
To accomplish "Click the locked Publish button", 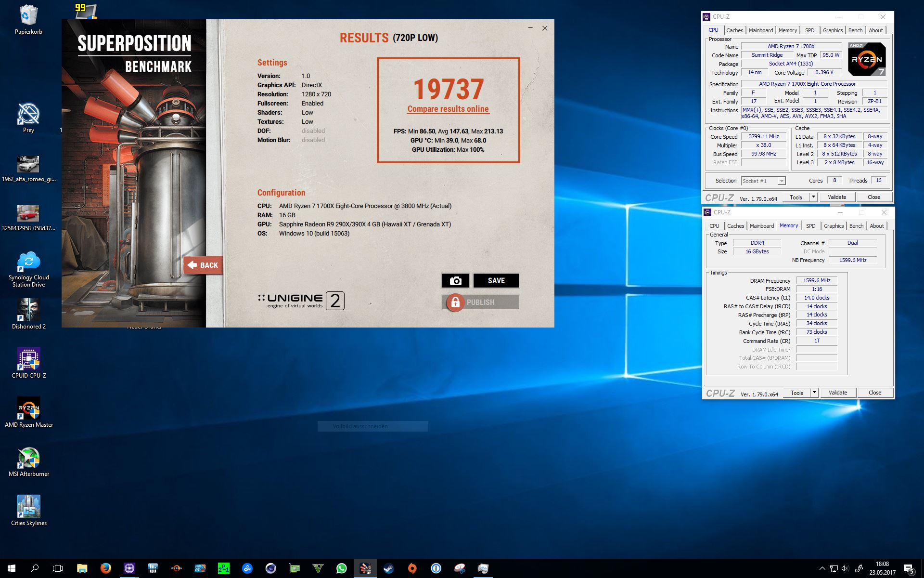I will [x=480, y=302].
